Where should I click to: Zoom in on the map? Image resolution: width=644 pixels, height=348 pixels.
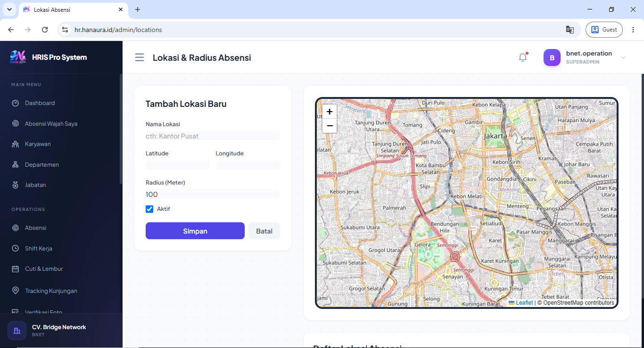[330, 112]
